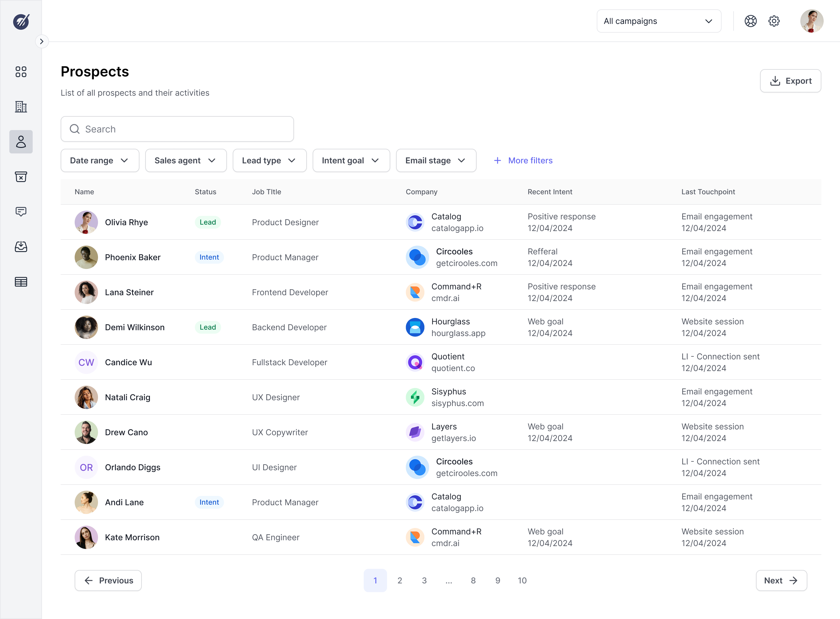
Task: Go to page 2 in pagination
Action: pos(400,580)
